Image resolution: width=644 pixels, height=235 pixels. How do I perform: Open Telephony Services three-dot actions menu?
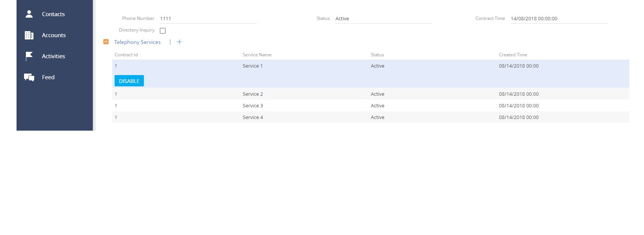click(x=170, y=42)
